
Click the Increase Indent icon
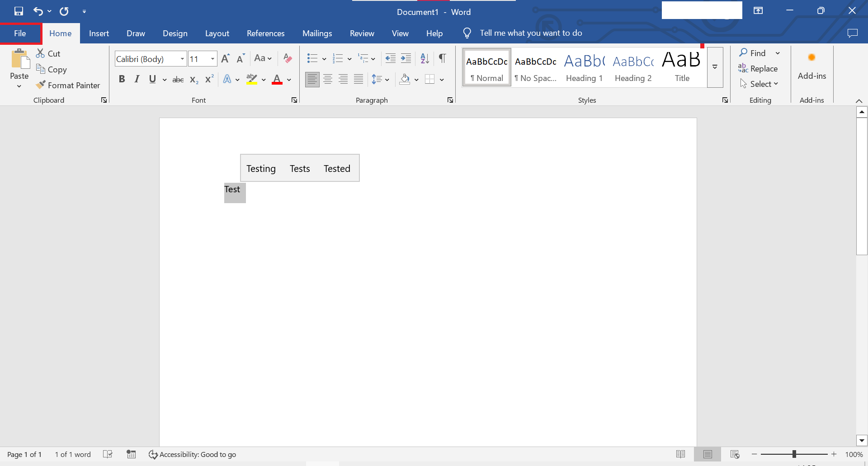click(406, 58)
